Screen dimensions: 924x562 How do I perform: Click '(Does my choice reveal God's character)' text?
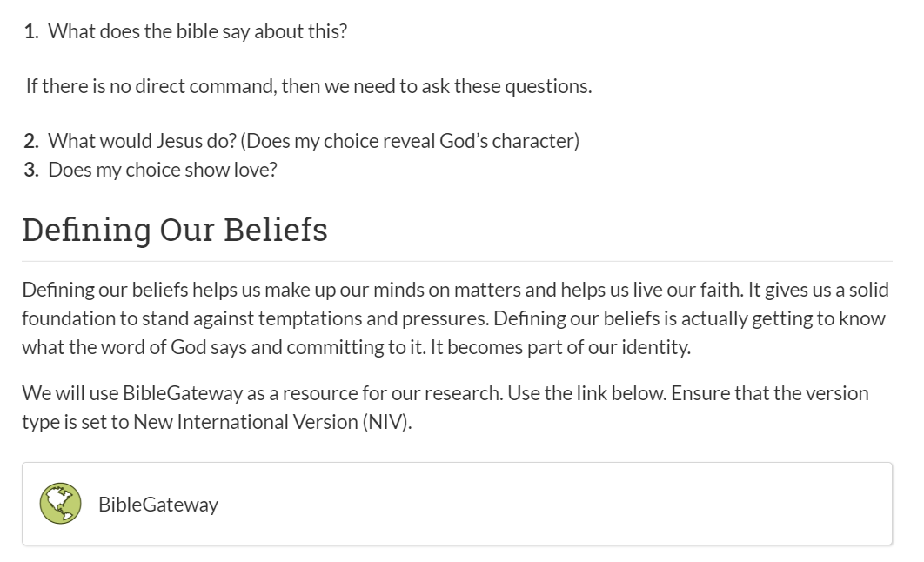point(410,141)
